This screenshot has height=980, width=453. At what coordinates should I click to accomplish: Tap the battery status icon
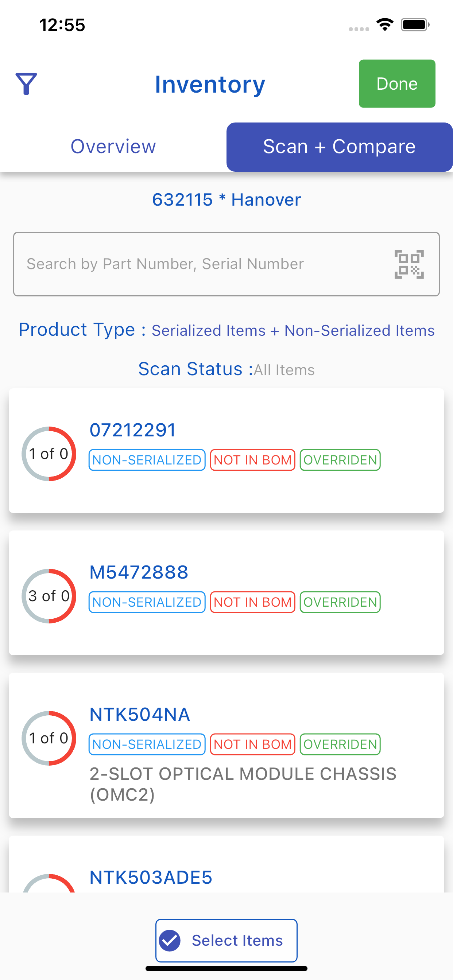[415, 25]
